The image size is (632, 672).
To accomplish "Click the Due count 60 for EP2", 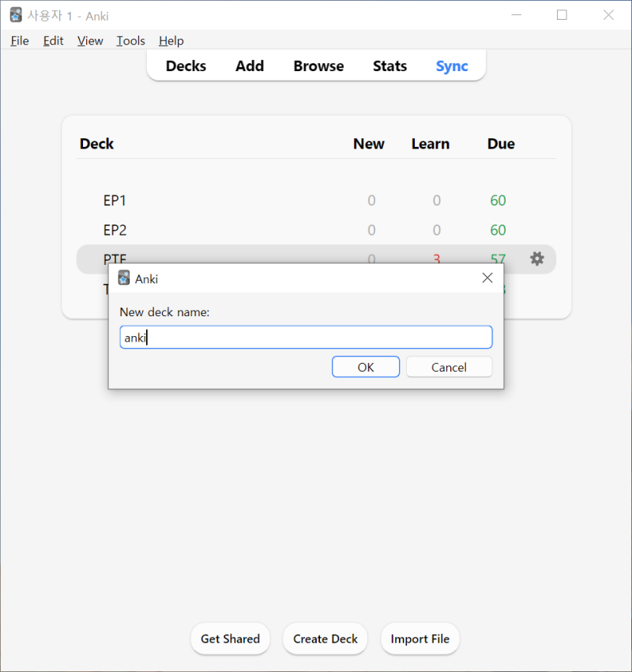I will click(x=498, y=230).
